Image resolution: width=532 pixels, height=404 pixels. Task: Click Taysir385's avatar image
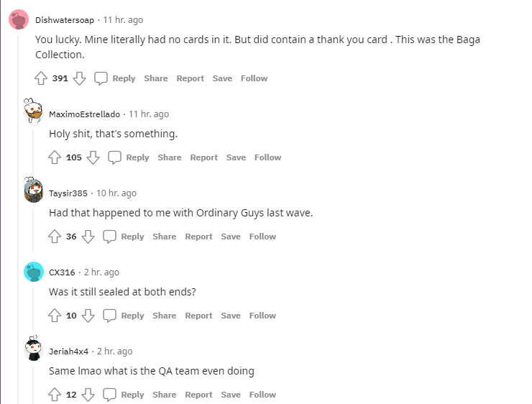[32, 191]
